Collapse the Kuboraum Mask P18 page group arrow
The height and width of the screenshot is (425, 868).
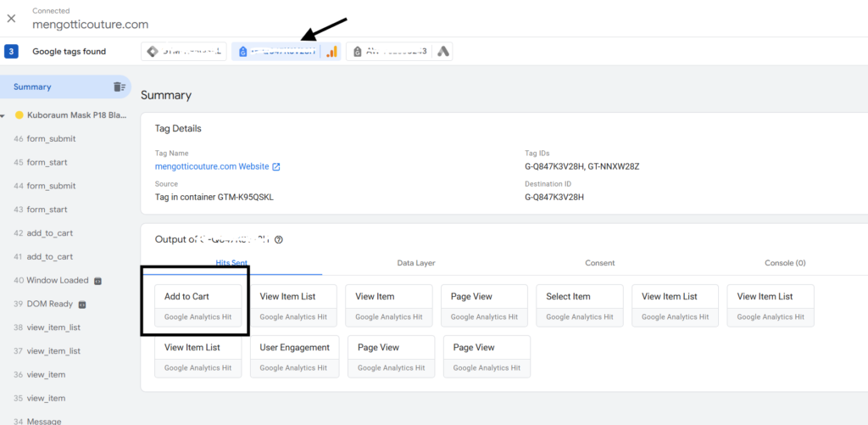point(3,116)
